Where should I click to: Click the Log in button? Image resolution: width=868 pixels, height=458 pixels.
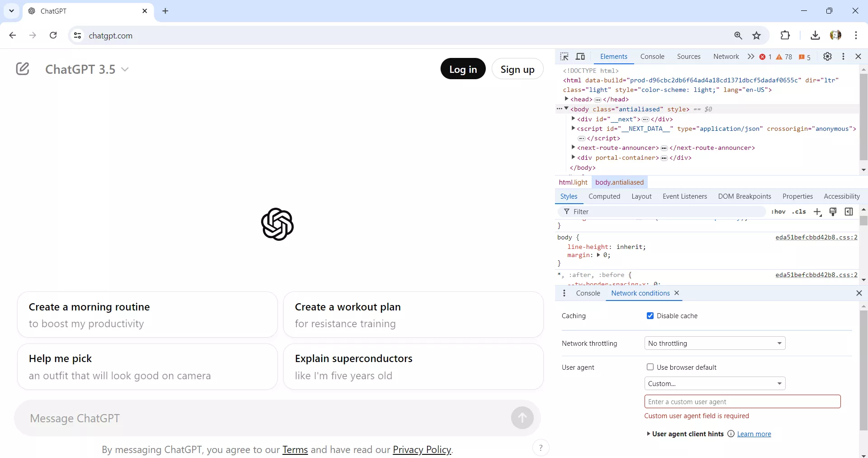pos(463,69)
